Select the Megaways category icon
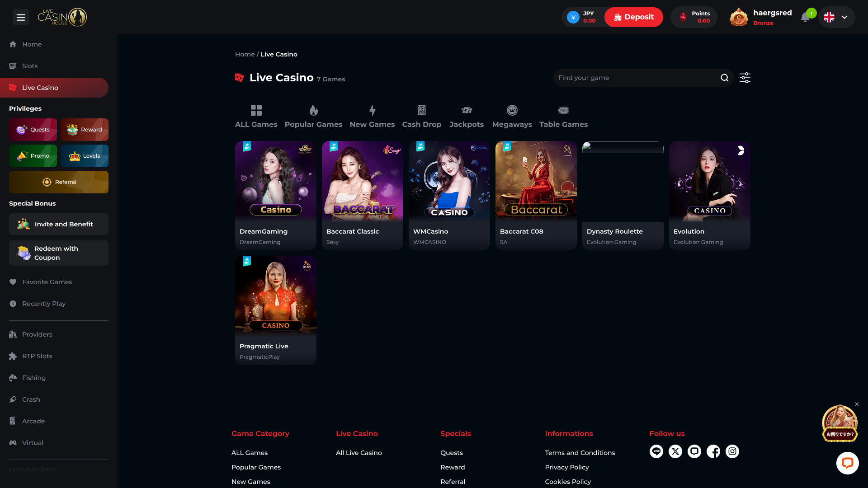 [x=512, y=109]
